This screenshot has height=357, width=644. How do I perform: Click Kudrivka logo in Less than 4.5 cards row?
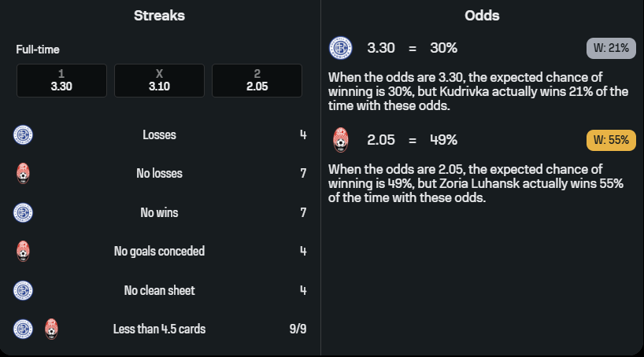click(24, 329)
